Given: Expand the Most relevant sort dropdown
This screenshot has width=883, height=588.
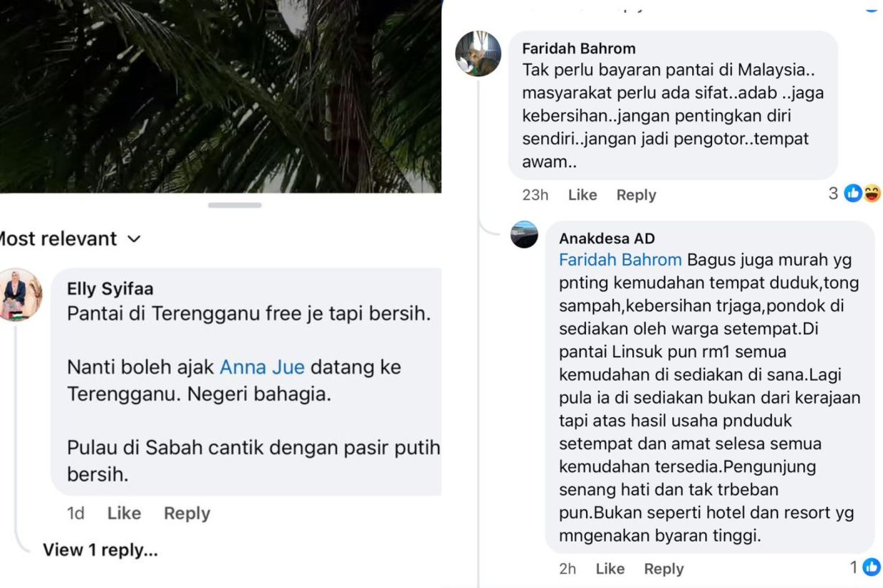Looking at the screenshot, I should [x=70, y=238].
